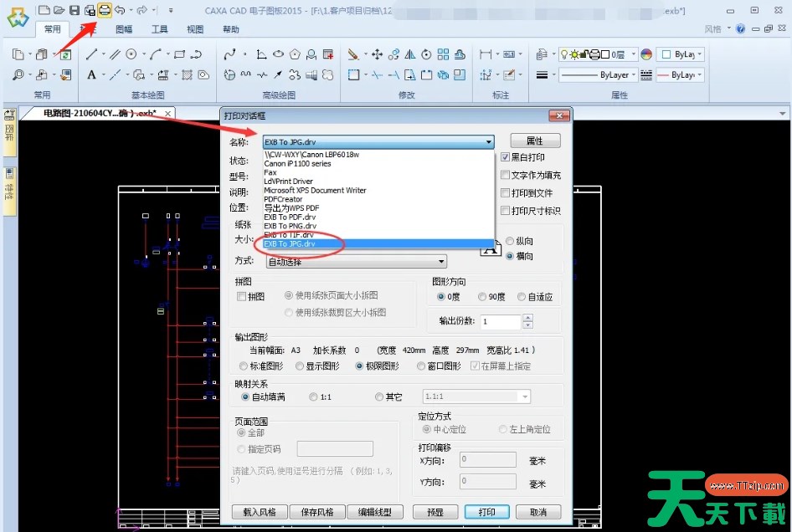Select the Circle drawing tool icon
The width and height of the screenshot is (792, 532).
(x=131, y=54)
